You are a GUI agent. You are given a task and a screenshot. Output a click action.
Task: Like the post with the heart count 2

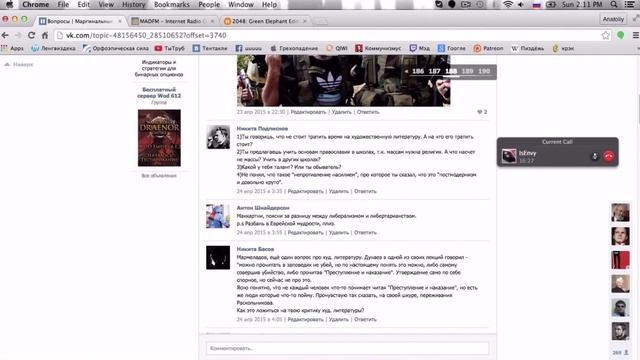tap(482, 112)
